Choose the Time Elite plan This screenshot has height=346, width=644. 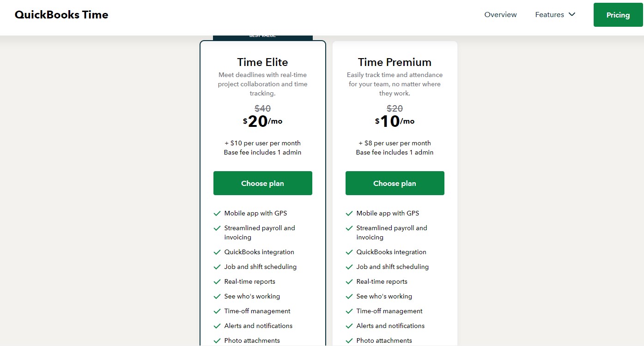pos(262,183)
